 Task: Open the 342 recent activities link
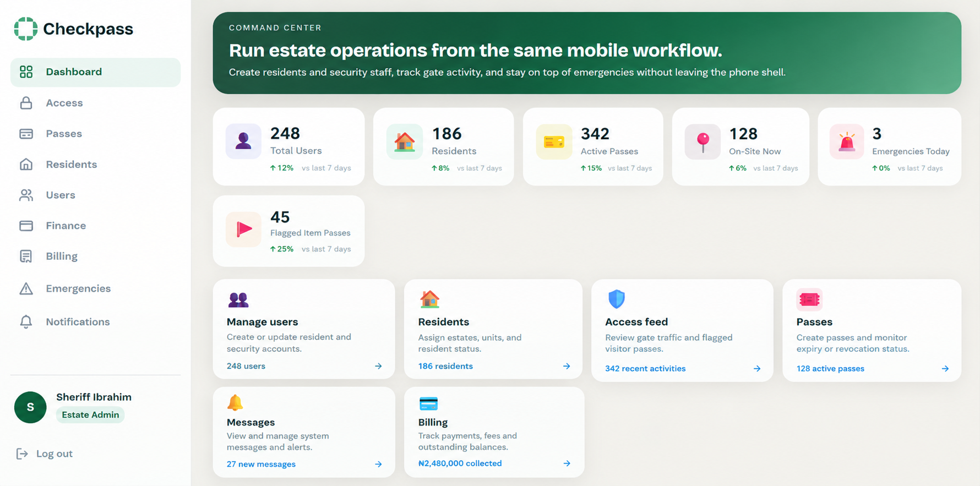645,369
